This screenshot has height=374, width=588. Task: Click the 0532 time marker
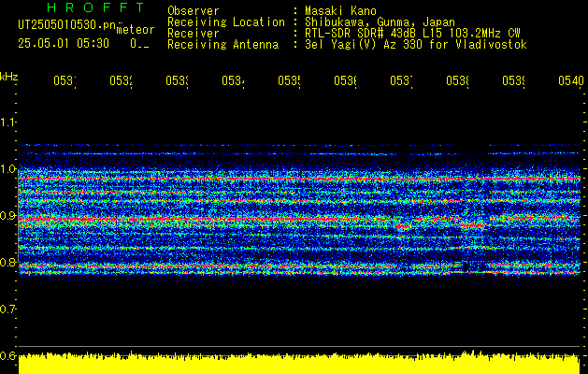(121, 80)
